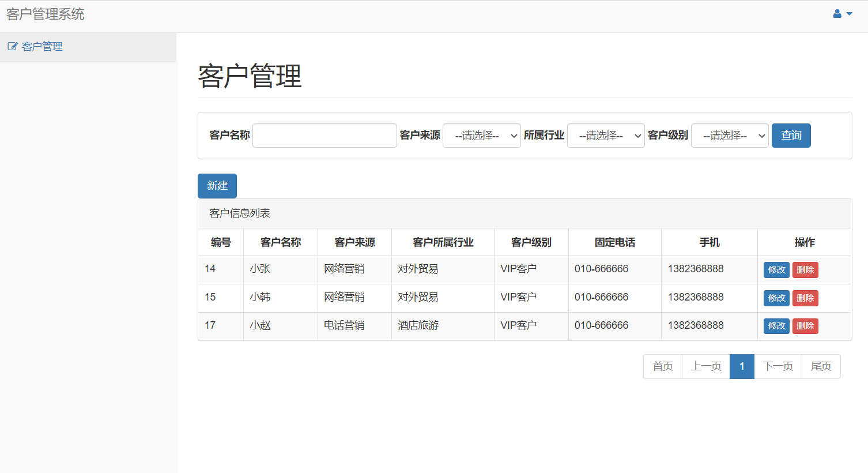868x473 pixels.
Task: Expand the 客户级别 dropdown
Action: pyautogui.click(x=730, y=136)
